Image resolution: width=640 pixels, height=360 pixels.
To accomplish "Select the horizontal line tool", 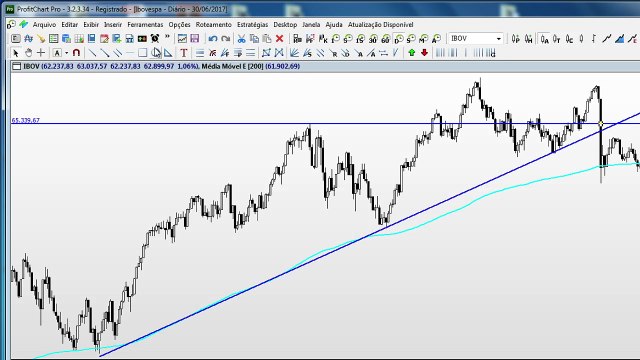I will (x=130, y=53).
